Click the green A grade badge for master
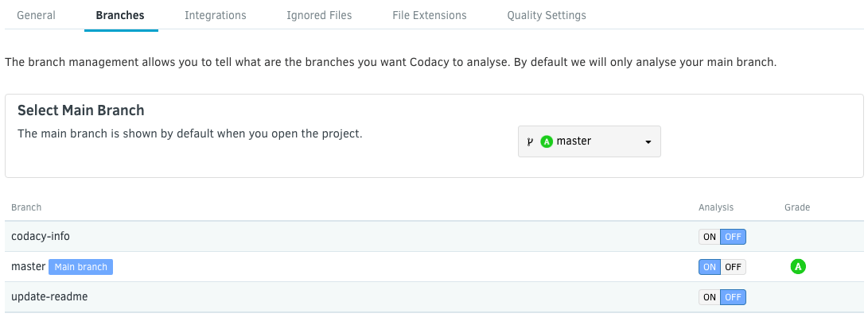Screen dimensions: 868x321 pos(797,267)
